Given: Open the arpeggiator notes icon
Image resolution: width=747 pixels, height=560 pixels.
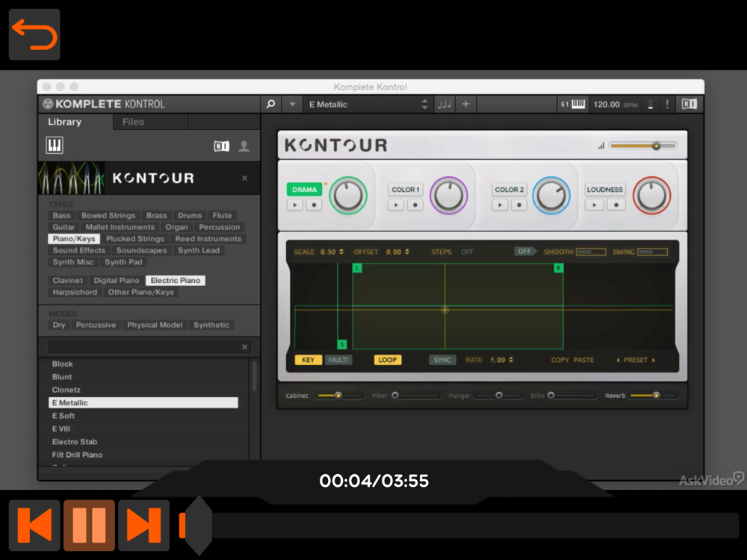Looking at the screenshot, I should (444, 104).
